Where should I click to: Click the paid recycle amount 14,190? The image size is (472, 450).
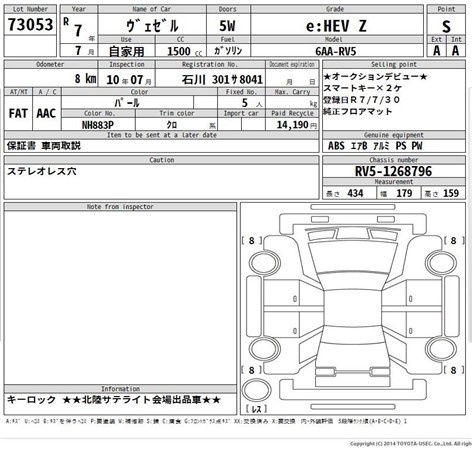[x=292, y=125]
